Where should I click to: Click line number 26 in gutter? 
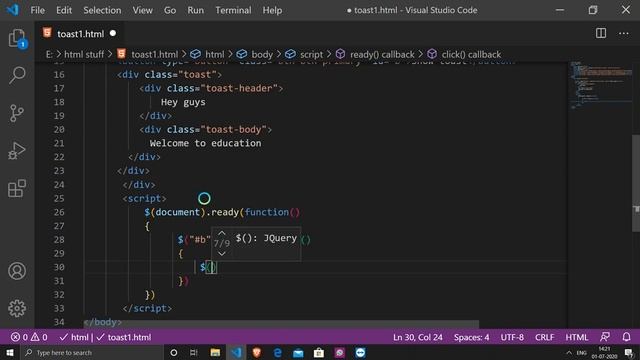59,212
